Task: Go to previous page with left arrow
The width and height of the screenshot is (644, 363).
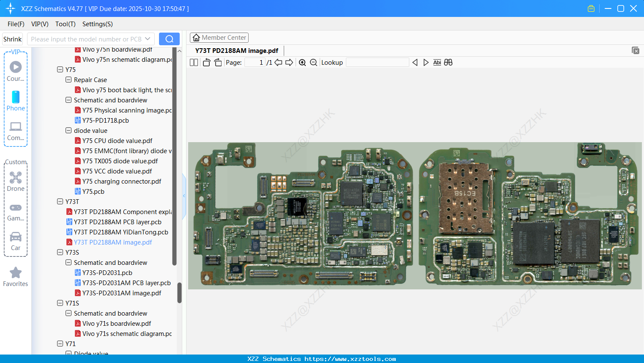Action: (278, 63)
